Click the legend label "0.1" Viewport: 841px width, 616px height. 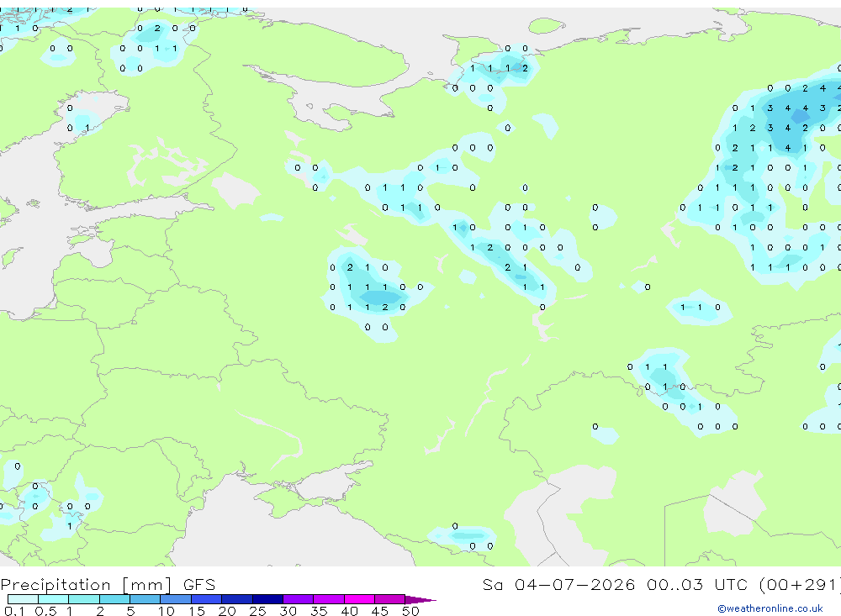(14, 611)
